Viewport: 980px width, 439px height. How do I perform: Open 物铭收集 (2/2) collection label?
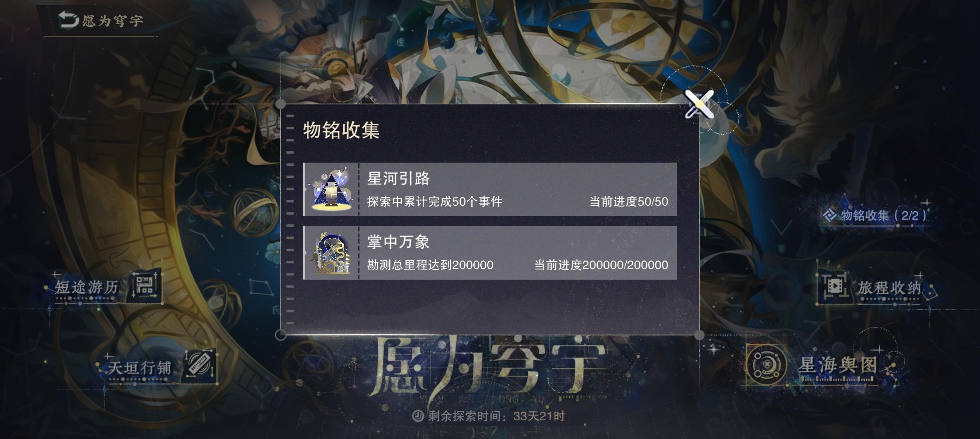click(x=883, y=215)
